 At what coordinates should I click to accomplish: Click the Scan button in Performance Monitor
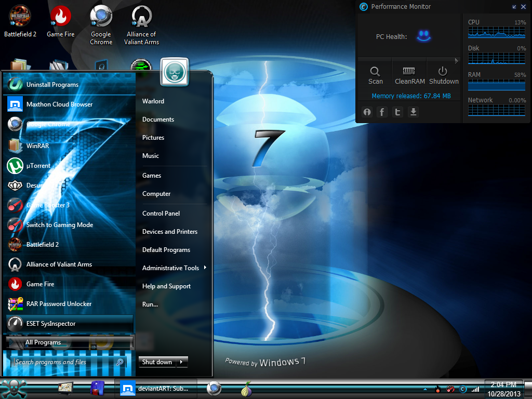375,75
